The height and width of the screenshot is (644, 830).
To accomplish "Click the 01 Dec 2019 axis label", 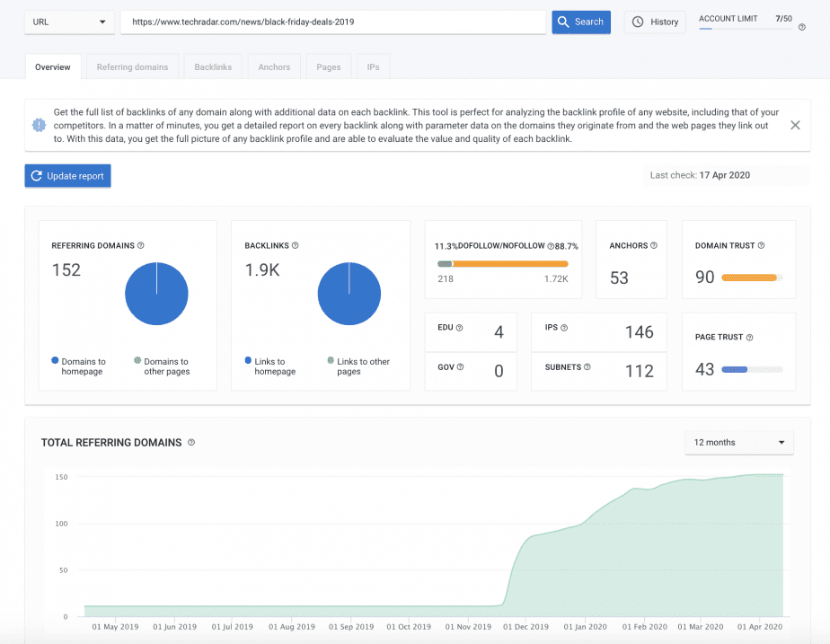I will point(525,627).
